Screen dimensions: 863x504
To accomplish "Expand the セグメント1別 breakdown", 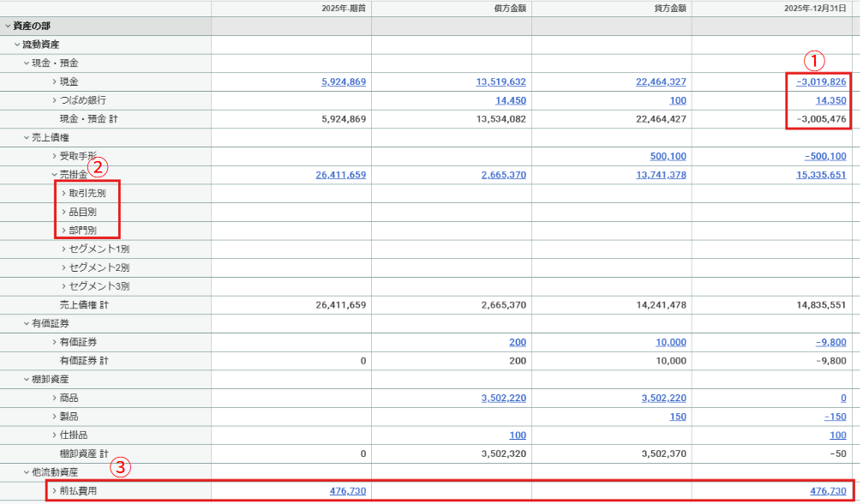I will 63,249.
